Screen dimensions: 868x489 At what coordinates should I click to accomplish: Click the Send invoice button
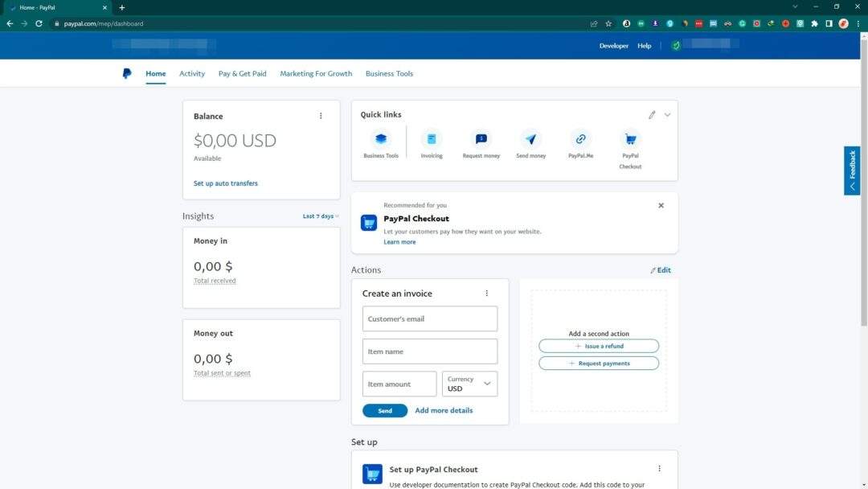(385, 410)
